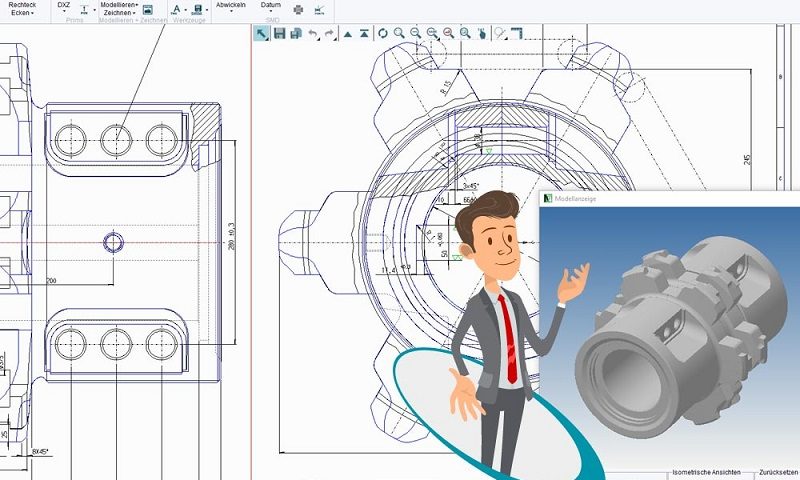Click the corner bracket icon in the toolbar
The height and width of the screenshot is (480, 800).
[x=516, y=34]
